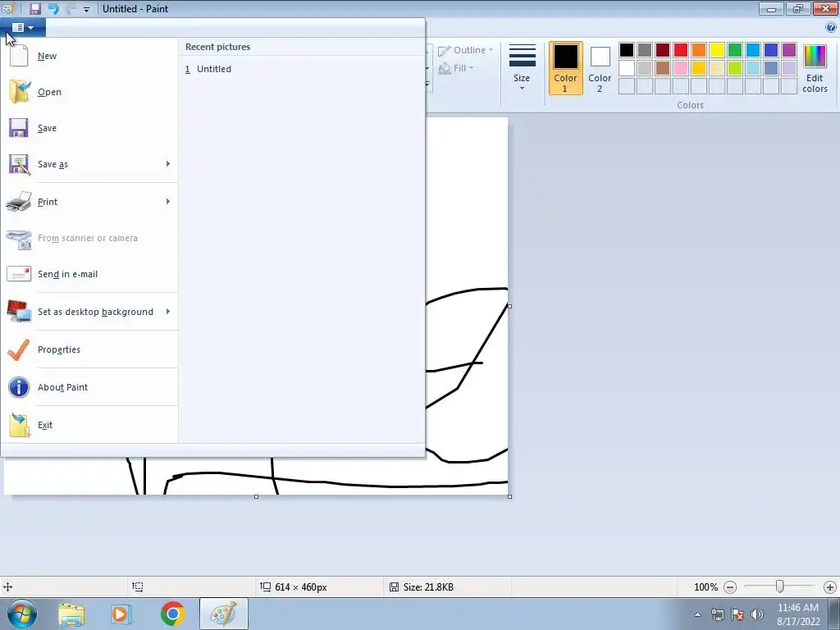The width and height of the screenshot is (840, 630).
Task: Show hidden tray icons arrow
Action: (x=697, y=614)
